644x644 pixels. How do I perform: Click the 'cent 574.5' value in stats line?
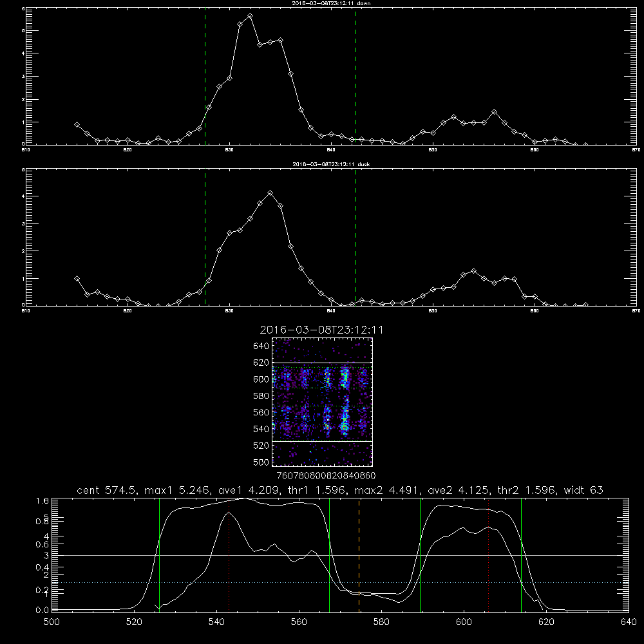tap(108, 490)
